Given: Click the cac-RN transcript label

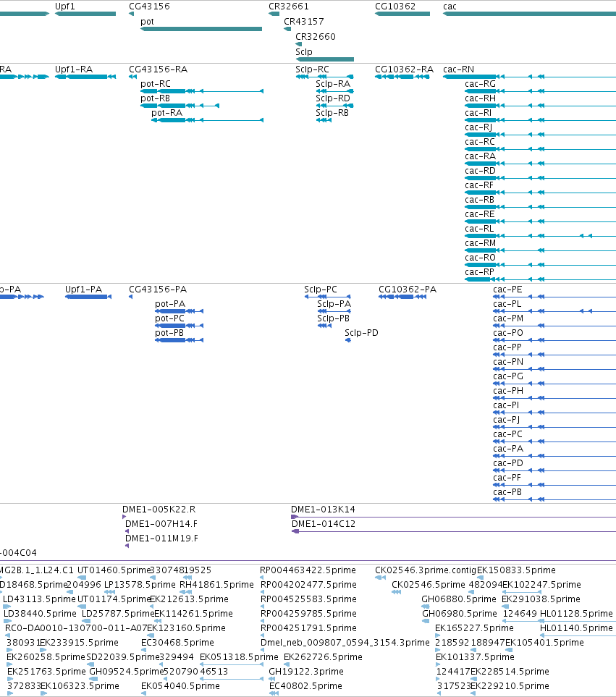Looking at the screenshot, I should [x=459, y=69].
